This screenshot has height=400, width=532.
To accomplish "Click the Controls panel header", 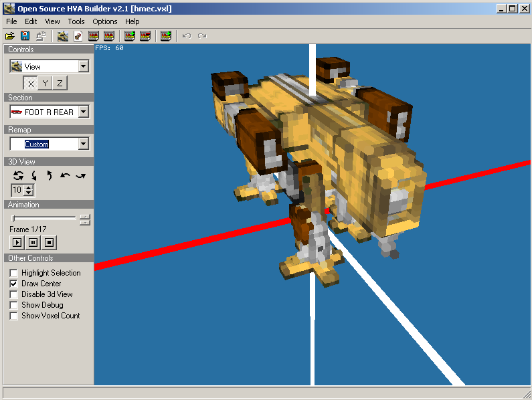I will click(49, 49).
